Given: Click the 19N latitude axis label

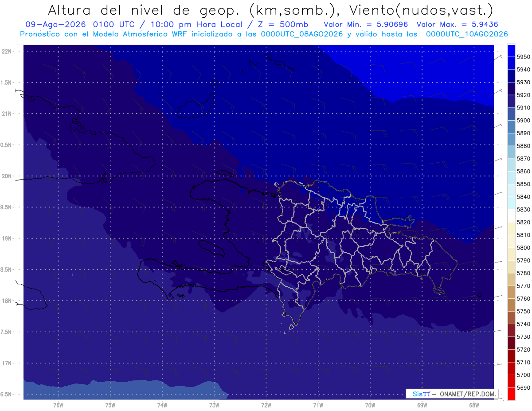Looking at the screenshot, I should (x=8, y=238).
